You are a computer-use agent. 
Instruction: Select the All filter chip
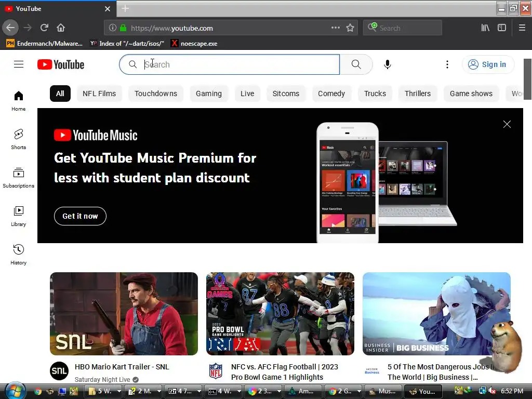point(60,94)
